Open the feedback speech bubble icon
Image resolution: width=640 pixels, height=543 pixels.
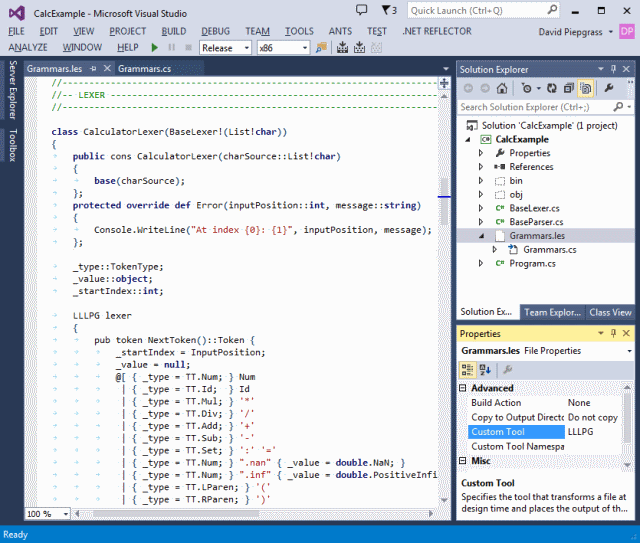[361, 10]
